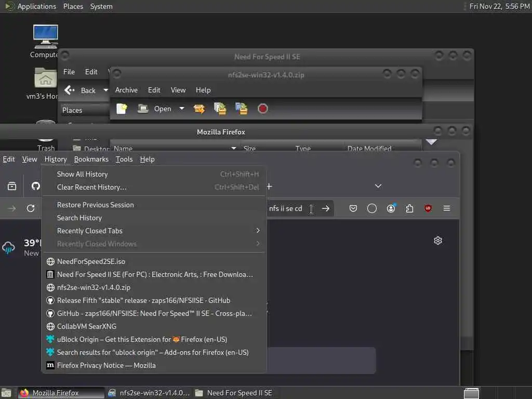Open the Firefox Bookmarks menu

coord(91,159)
